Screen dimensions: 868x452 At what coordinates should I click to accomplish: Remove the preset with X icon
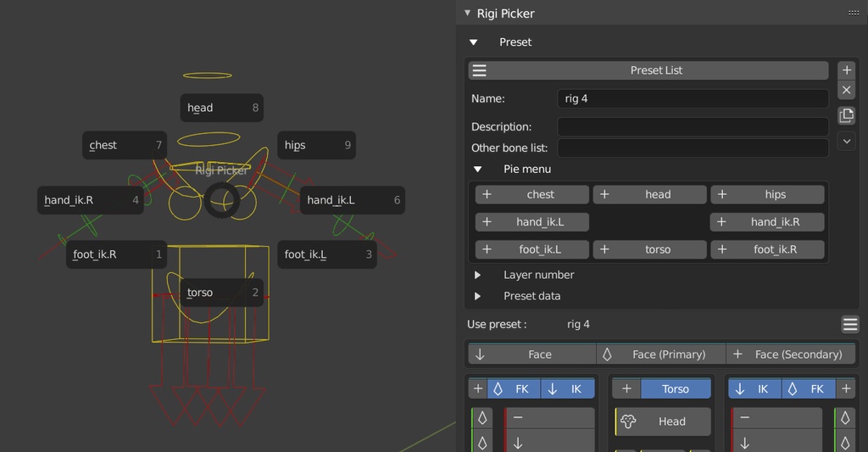click(847, 90)
